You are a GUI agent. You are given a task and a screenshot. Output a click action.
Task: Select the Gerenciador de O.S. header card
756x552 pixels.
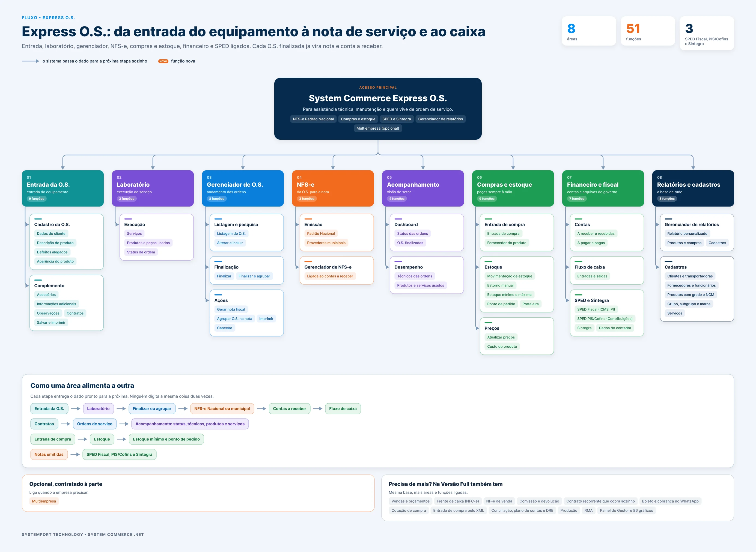point(243,188)
